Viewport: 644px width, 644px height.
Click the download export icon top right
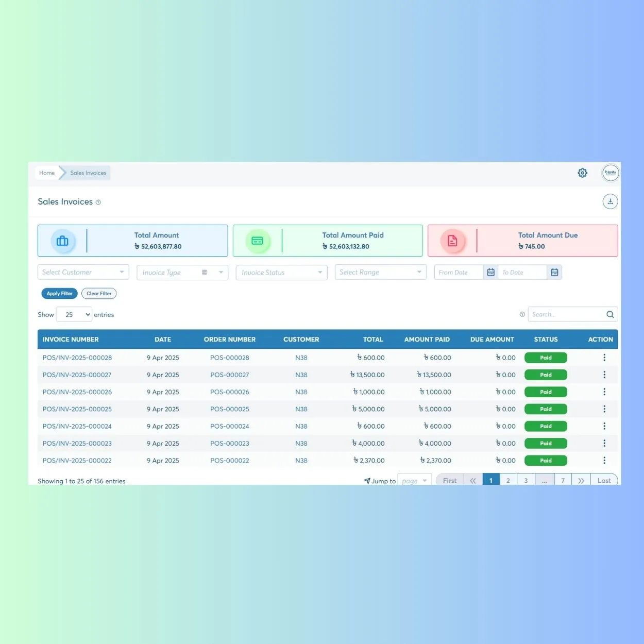610,201
